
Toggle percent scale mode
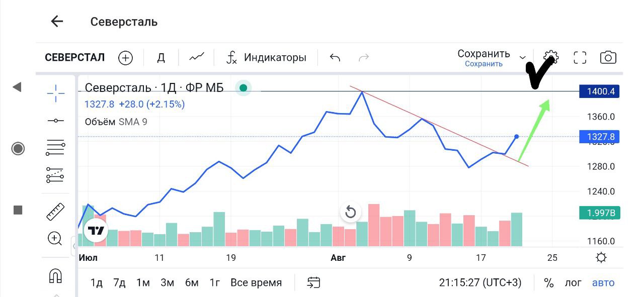click(x=548, y=282)
